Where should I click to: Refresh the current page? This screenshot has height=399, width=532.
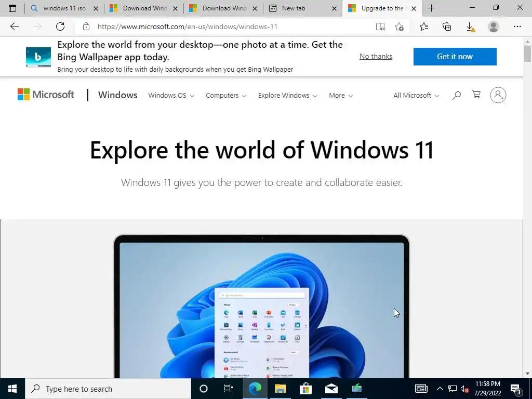click(x=60, y=26)
